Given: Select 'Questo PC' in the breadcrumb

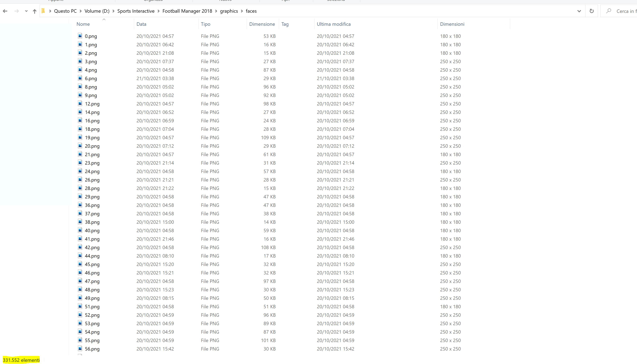Looking at the screenshot, I should [x=65, y=11].
